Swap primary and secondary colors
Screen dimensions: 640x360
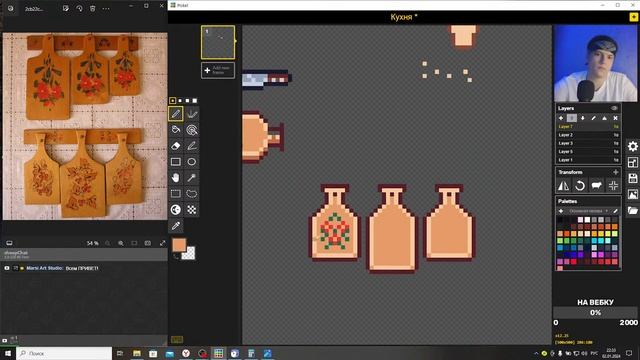(176, 256)
